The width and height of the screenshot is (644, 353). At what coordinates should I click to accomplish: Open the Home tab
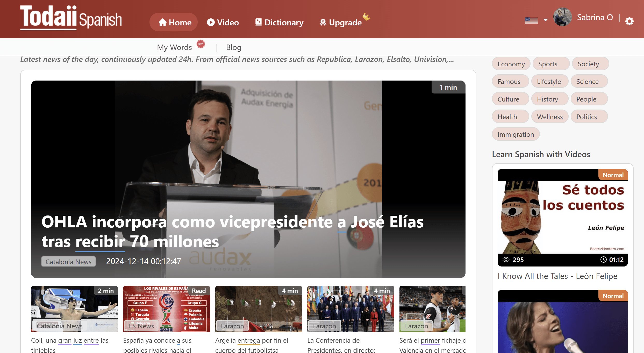pyautogui.click(x=174, y=22)
